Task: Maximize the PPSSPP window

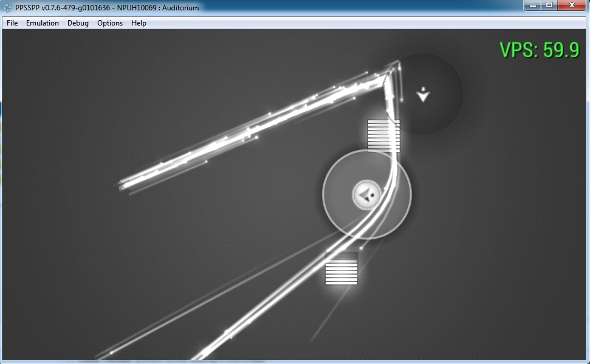Action: 549,5
